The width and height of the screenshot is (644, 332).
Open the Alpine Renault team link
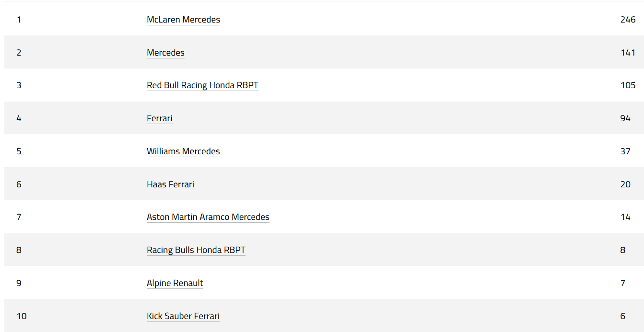click(x=175, y=283)
